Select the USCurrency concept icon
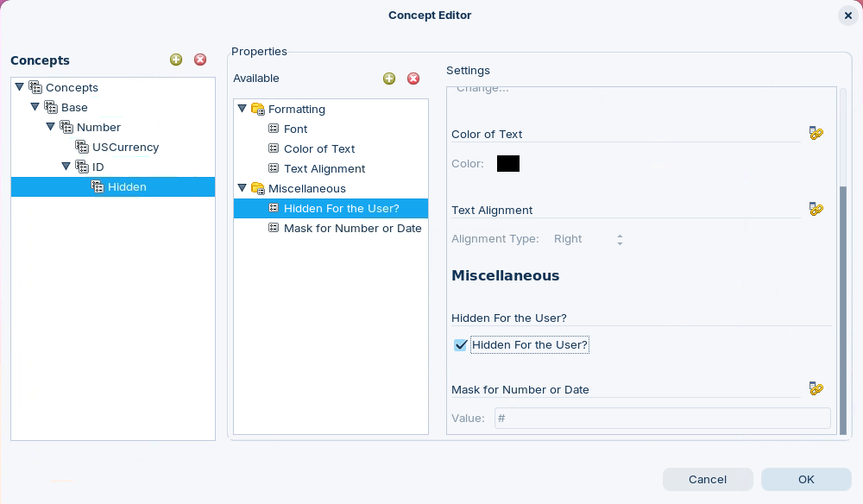This screenshot has height=504, width=863. point(83,147)
